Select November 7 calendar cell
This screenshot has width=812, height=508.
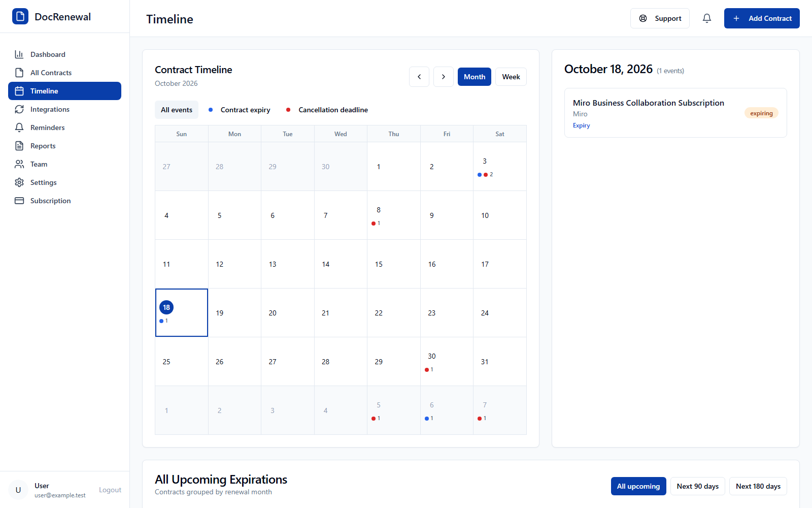coord(500,410)
